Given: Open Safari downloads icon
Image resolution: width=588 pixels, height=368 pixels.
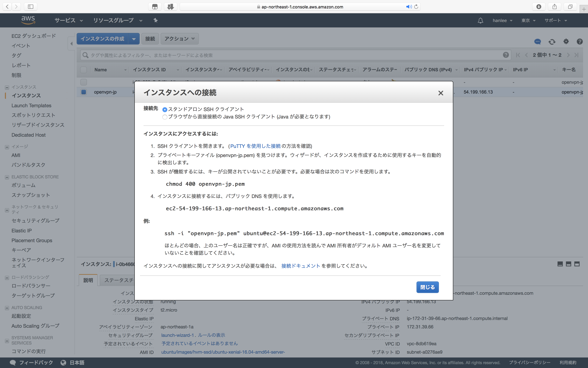Looking at the screenshot, I should point(539,7).
